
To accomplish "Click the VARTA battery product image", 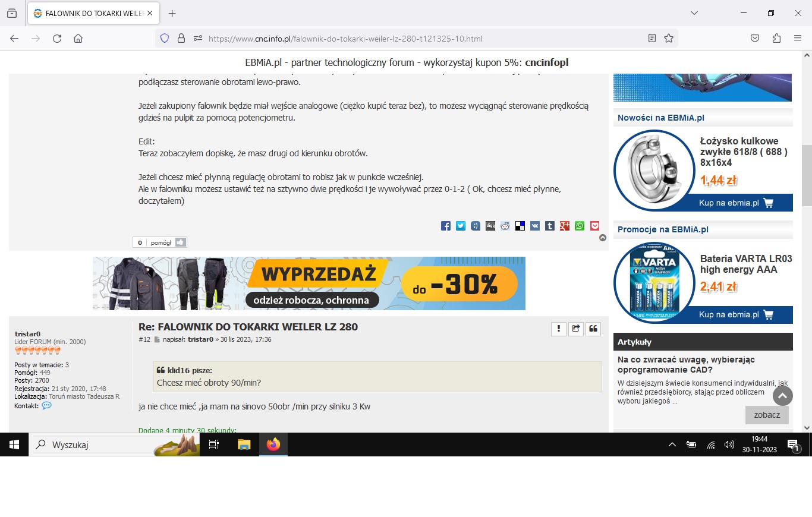I will pos(654,282).
